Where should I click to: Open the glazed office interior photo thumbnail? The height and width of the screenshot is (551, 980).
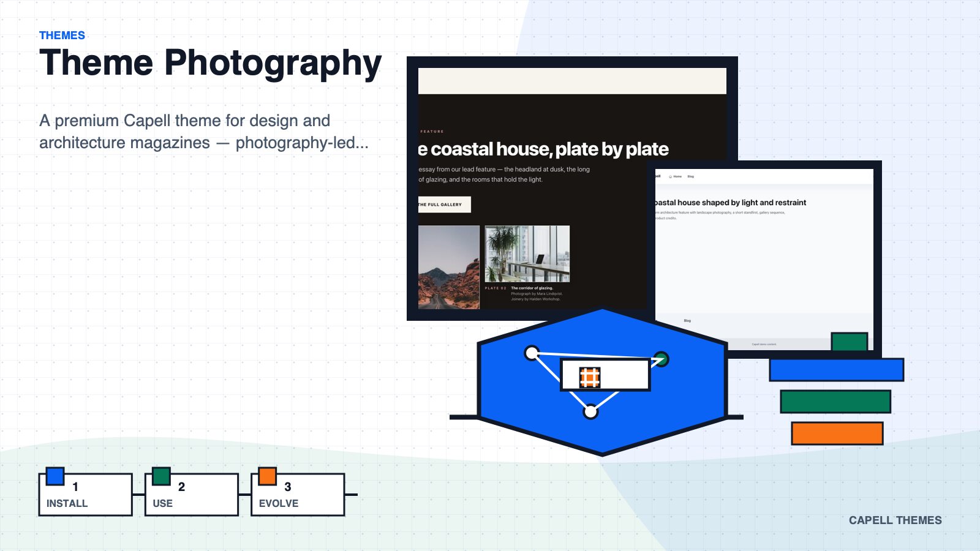(527, 254)
